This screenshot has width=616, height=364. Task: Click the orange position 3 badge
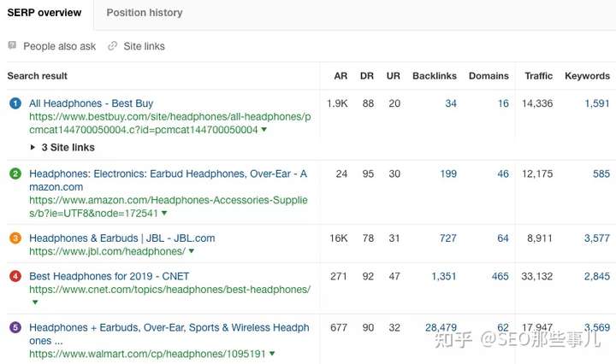[15, 238]
